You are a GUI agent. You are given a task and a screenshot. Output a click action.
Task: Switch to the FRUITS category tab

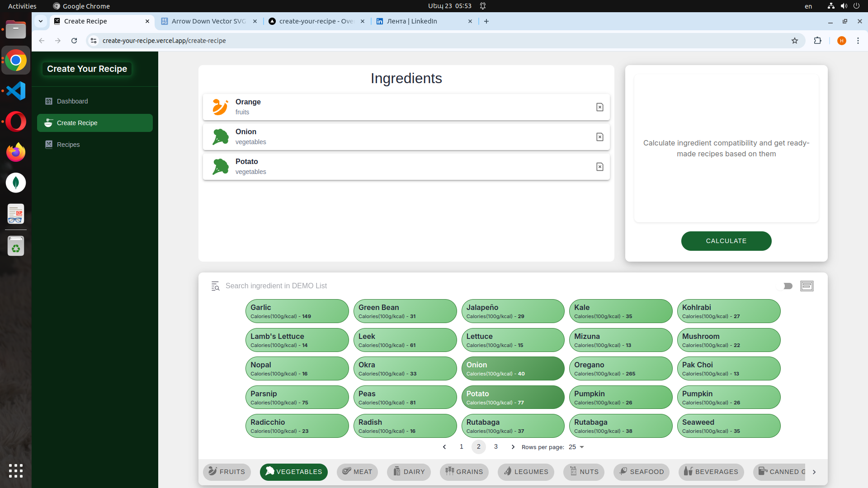click(x=226, y=472)
